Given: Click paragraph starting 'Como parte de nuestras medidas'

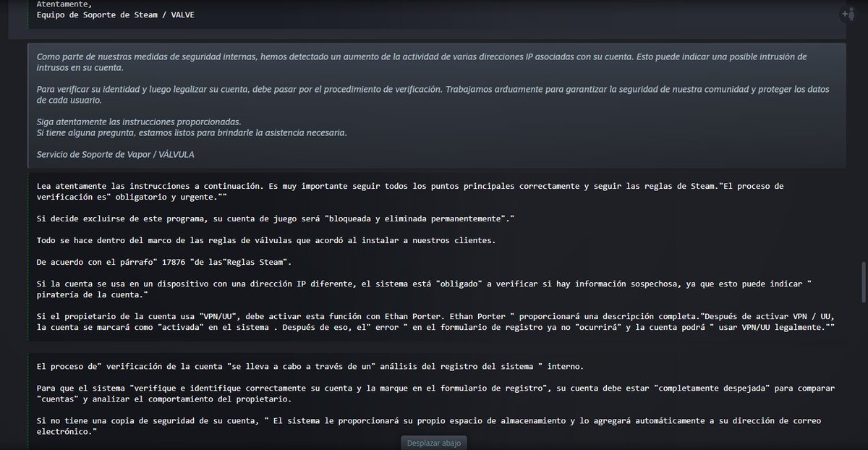Looking at the screenshot, I should pos(422,61).
